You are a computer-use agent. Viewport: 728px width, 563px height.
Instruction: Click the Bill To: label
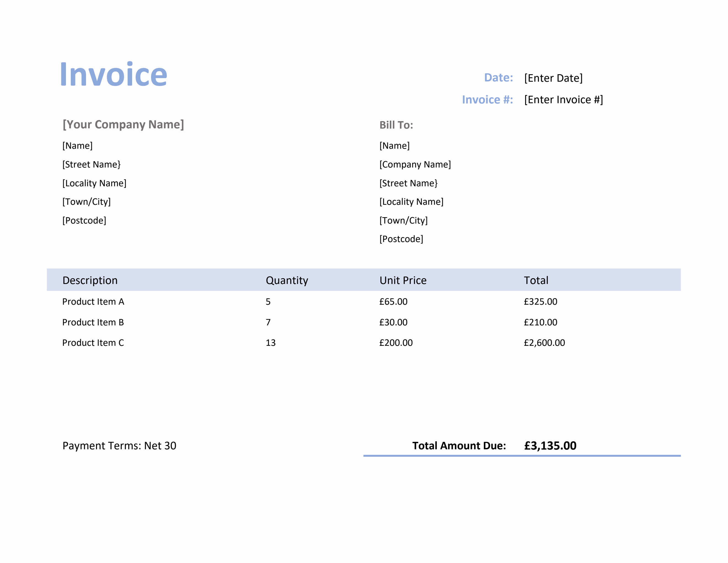coord(396,125)
